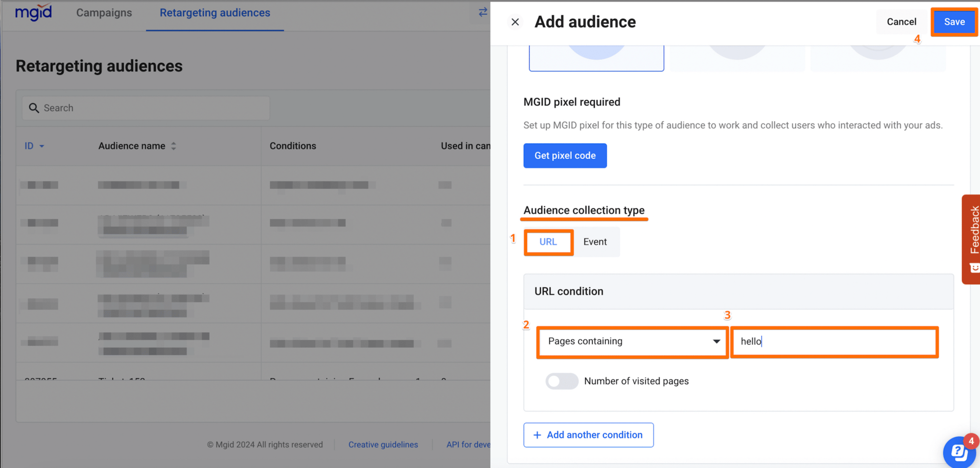The height and width of the screenshot is (468, 980).
Task: Click the URL condition text field containing hello
Action: tap(834, 341)
